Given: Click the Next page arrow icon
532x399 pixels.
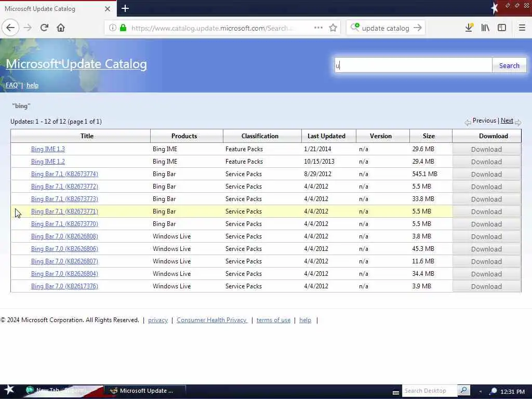Looking at the screenshot, I should (x=518, y=123).
